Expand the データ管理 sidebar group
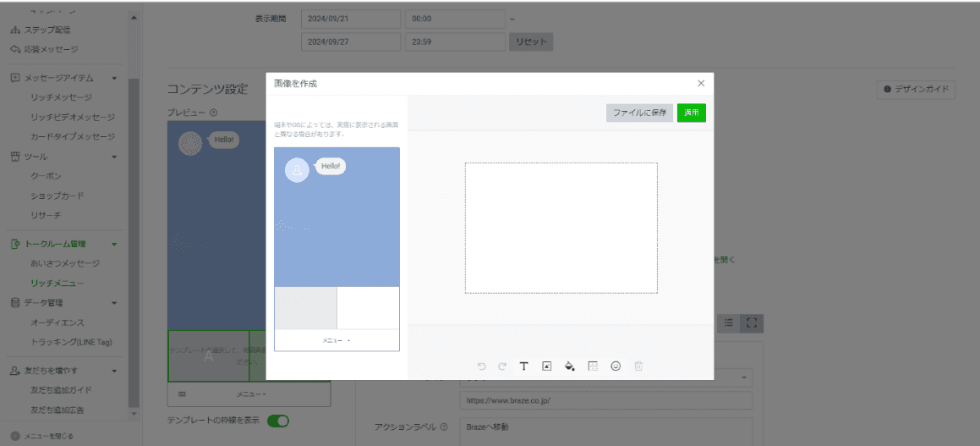 click(x=114, y=303)
